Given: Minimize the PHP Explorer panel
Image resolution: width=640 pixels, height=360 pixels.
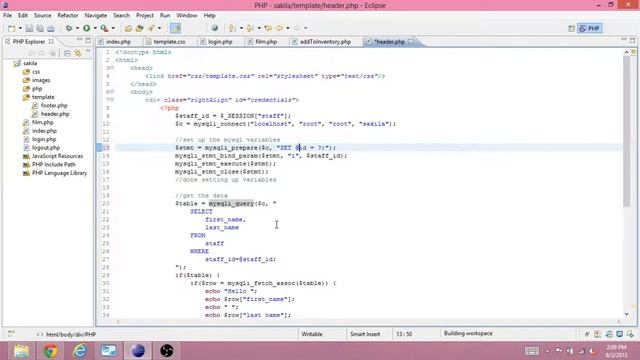Looking at the screenshot, I should (x=79, y=40).
